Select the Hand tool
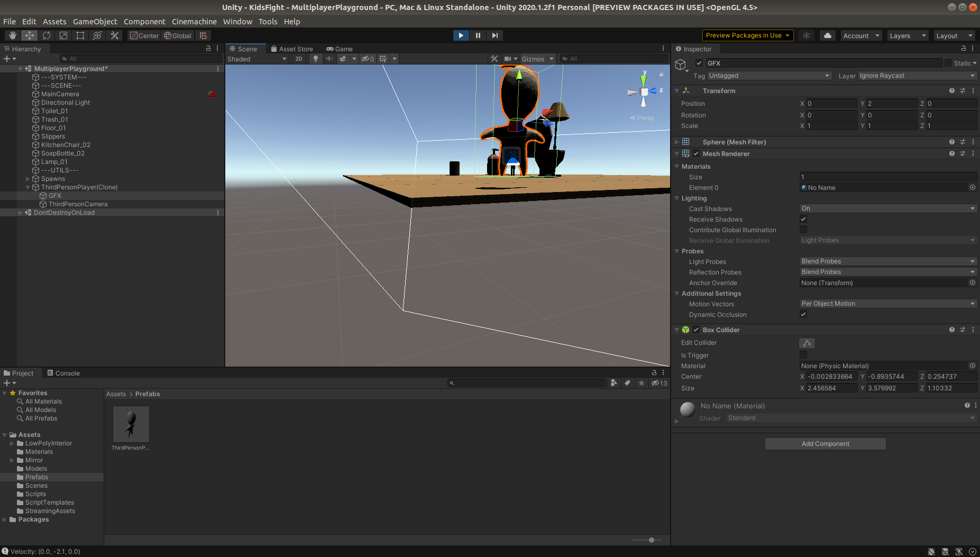 coord(13,35)
